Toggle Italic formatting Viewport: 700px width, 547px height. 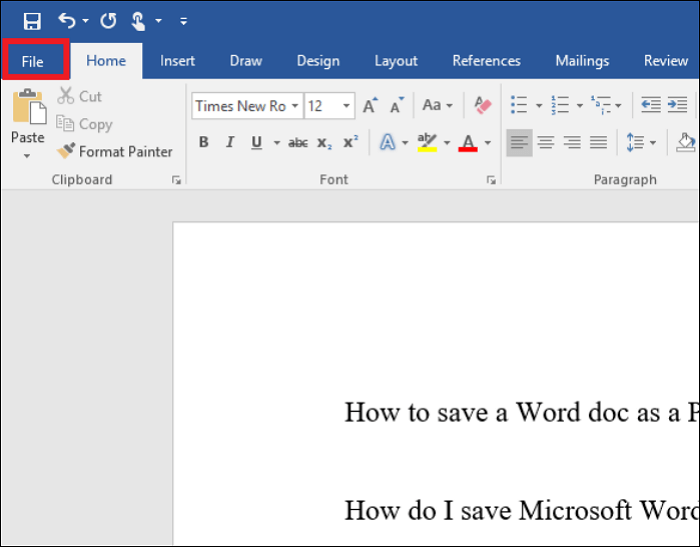point(230,143)
